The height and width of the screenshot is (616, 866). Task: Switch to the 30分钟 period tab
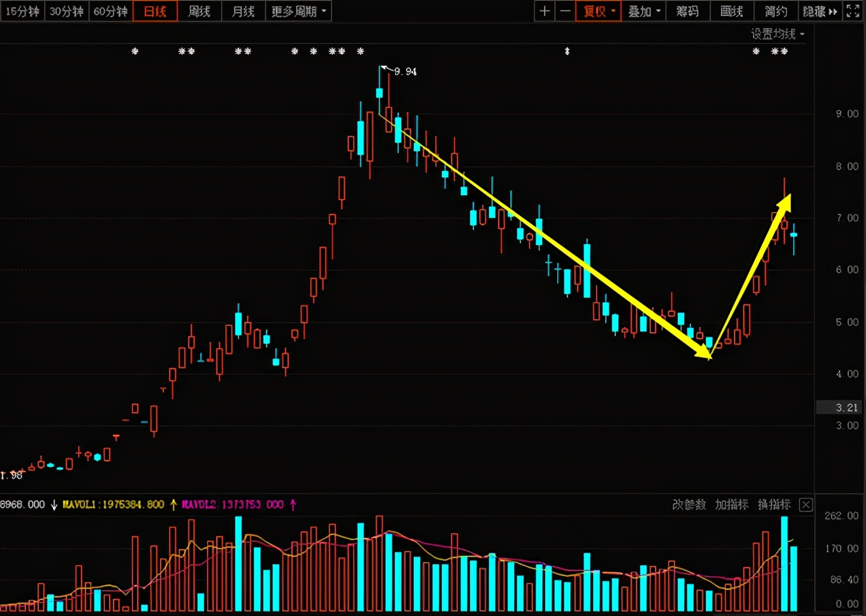[66, 11]
